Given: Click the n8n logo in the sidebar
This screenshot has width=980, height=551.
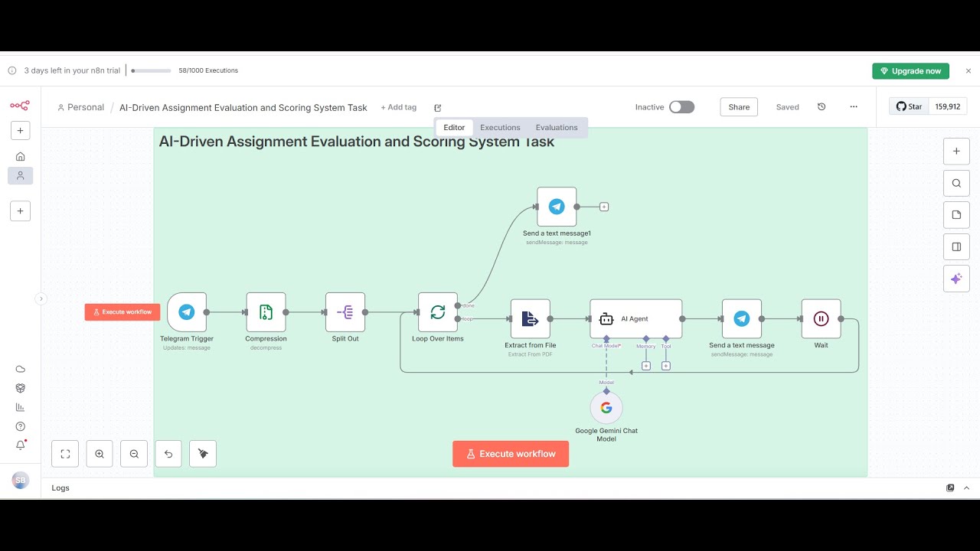Looking at the screenshot, I should coord(20,106).
